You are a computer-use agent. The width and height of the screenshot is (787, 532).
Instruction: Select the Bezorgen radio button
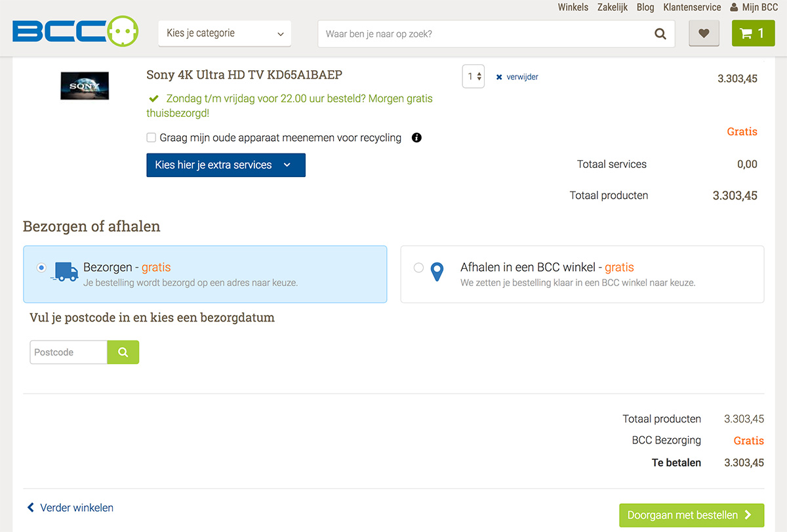[41, 268]
